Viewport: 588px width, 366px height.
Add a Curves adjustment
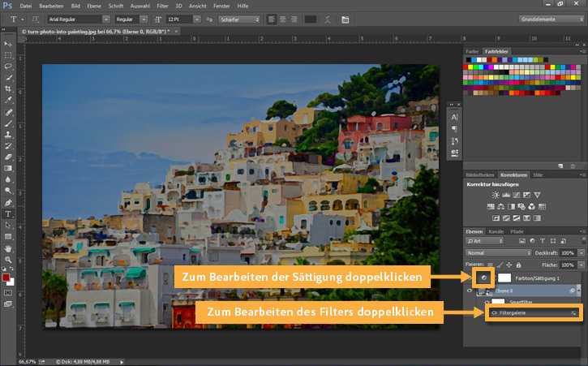517,196
